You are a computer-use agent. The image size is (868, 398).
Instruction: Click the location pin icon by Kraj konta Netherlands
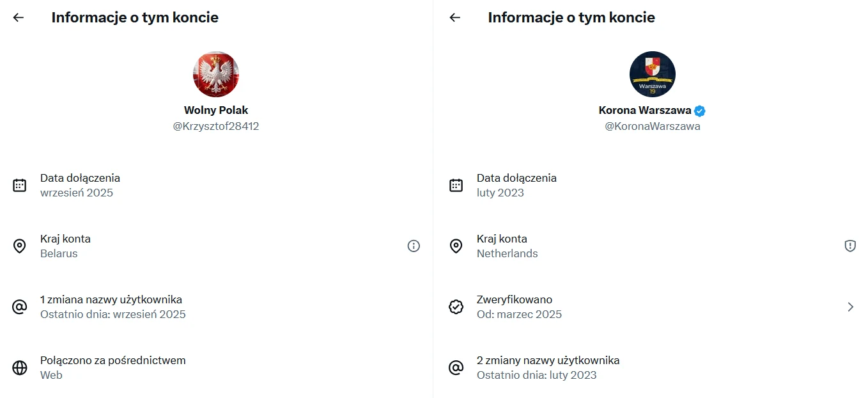coord(456,246)
